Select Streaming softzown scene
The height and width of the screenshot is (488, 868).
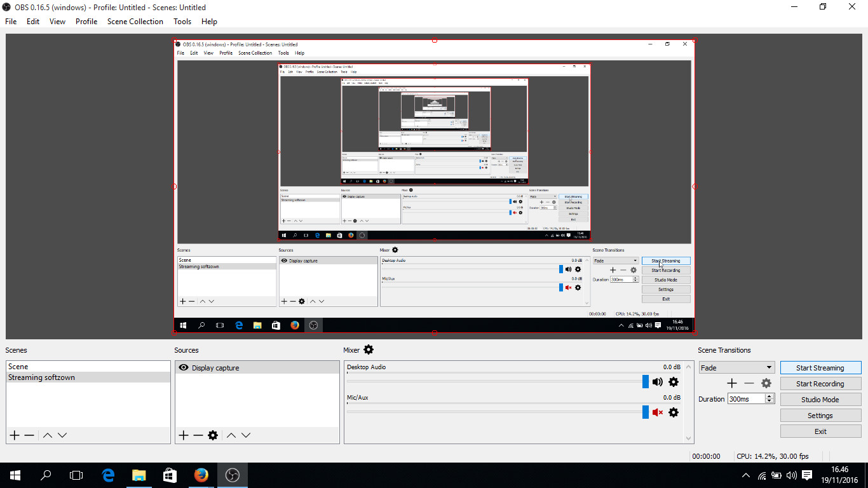coord(88,377)
